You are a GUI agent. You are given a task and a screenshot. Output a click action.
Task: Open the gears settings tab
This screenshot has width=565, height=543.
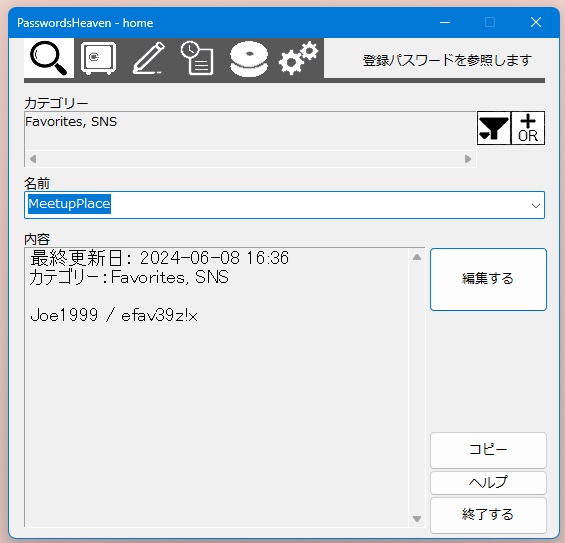click(x=299, y=58)
